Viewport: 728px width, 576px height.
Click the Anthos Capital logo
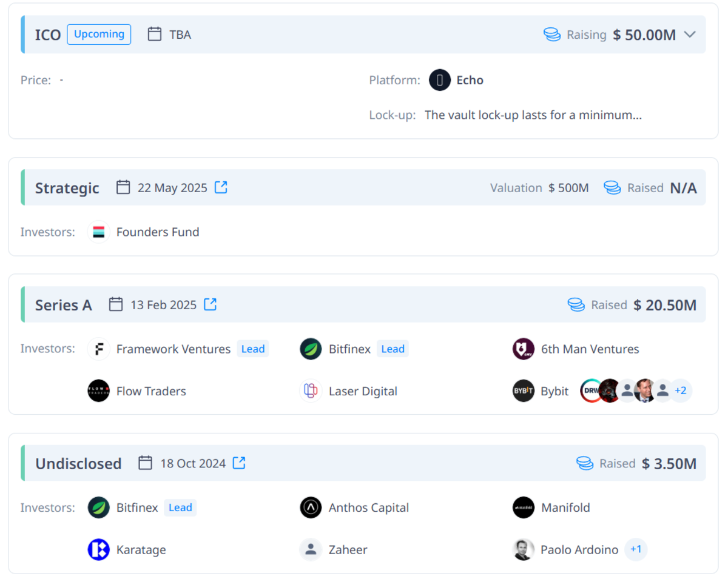pyautogui.click(x=311, y=507)
